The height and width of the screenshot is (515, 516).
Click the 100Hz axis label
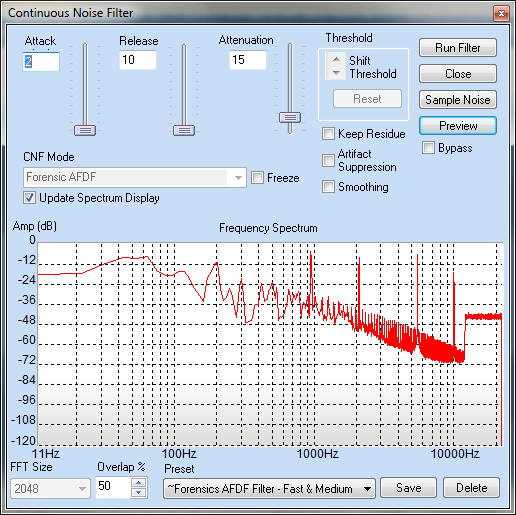coord(179,454)
